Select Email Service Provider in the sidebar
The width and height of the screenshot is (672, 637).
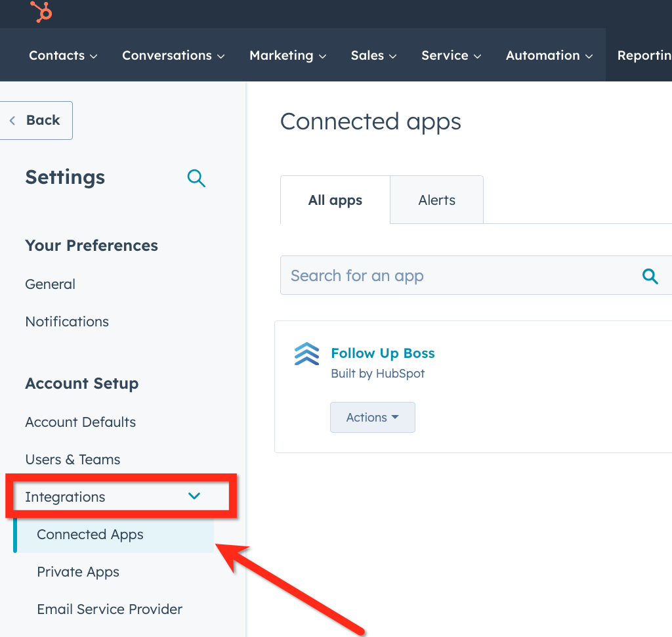click(110, 609)
